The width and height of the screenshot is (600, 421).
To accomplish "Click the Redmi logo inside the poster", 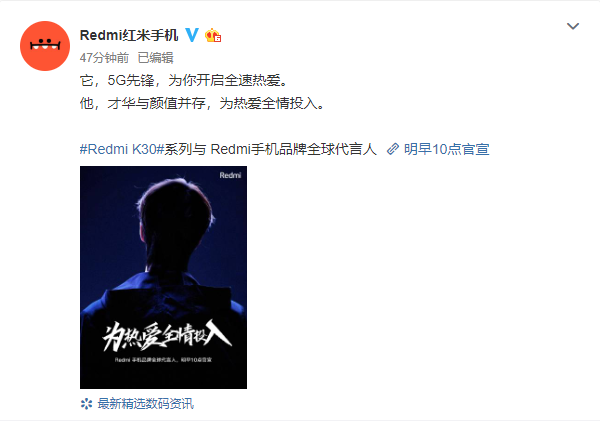I will coord(230,175).
